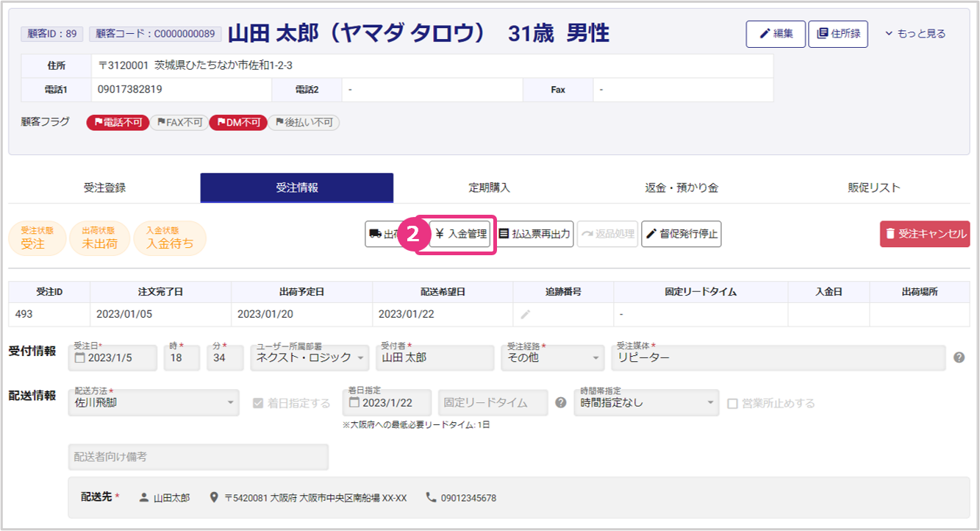Viewport: 980px width, 531px height.
Task: Click the help icon next to 固定リードタイム
Action: 561,402
